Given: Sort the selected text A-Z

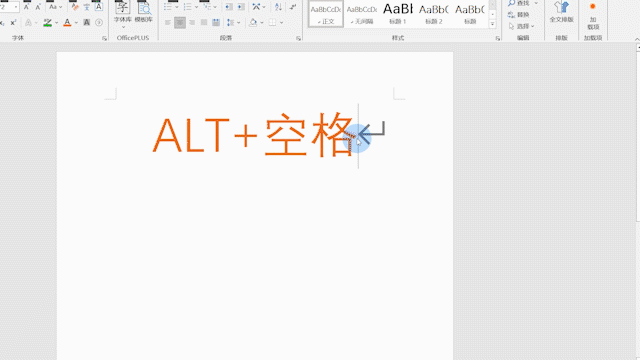Looking at the screenshot, I should pos(278,7).
